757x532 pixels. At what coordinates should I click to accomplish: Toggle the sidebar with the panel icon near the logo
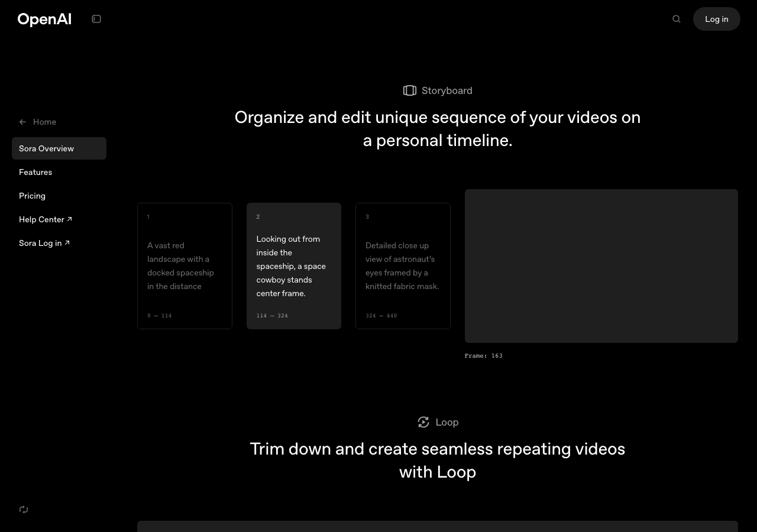pos(96,19)
